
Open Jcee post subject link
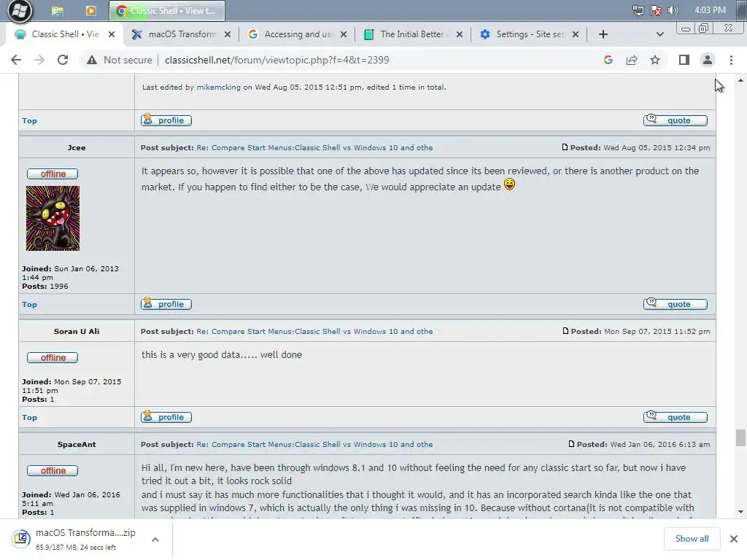pyautogui.click(x=315, y=147)
